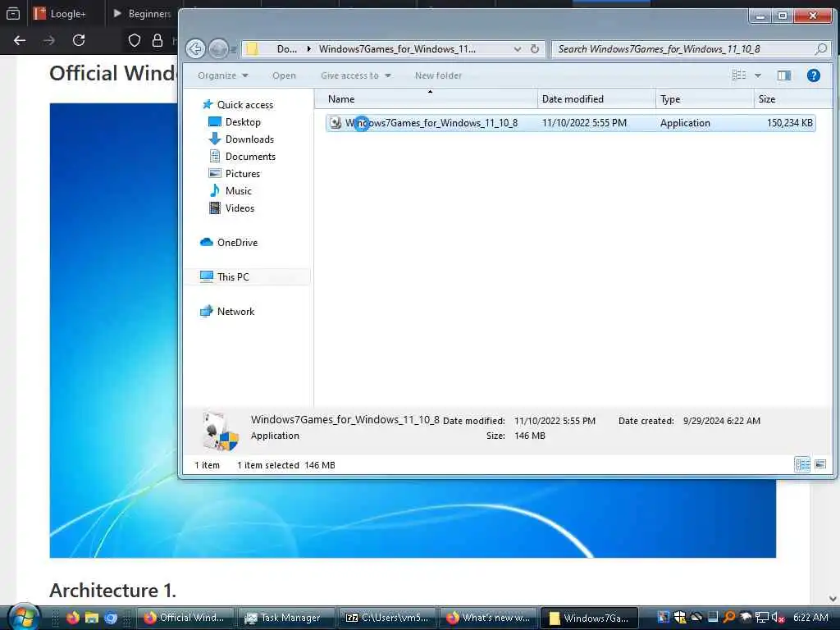Select Network in navigation pane
Screen dimensions: 840x630
point(228,311)
